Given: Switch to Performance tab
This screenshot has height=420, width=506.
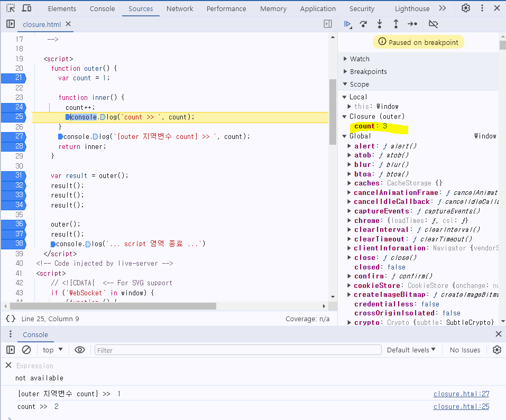Looking at the screenshot, I should 226,8.
